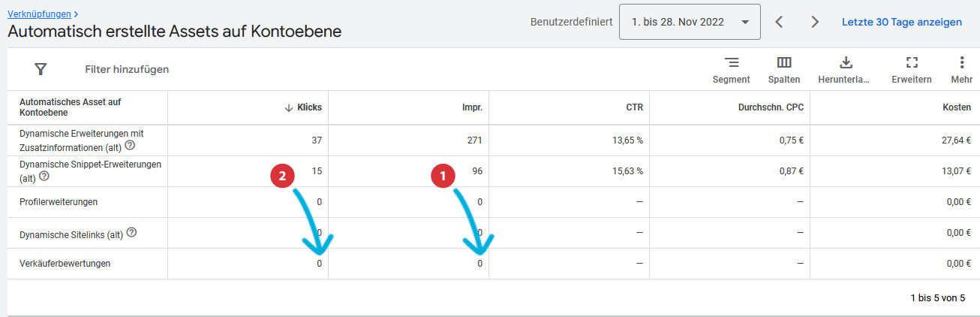Click the filter funnel icon
The image size is (980, 317).
coord(41,69)
